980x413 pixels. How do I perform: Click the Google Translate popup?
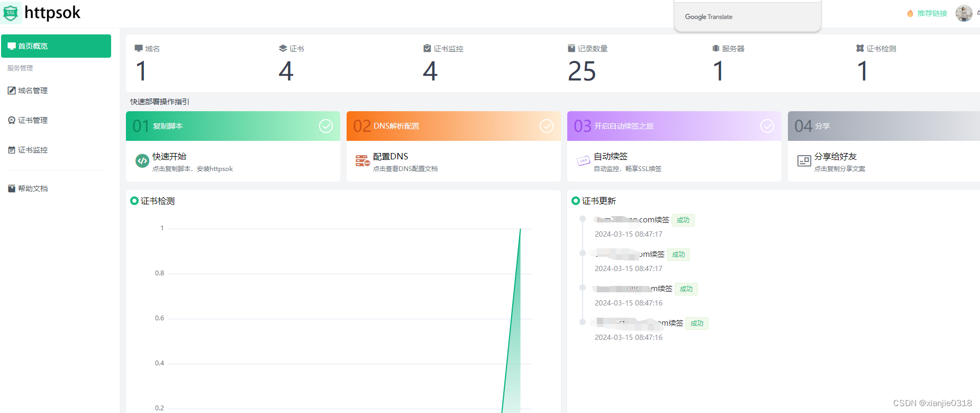pyautogui.click(x=748, y=16)
